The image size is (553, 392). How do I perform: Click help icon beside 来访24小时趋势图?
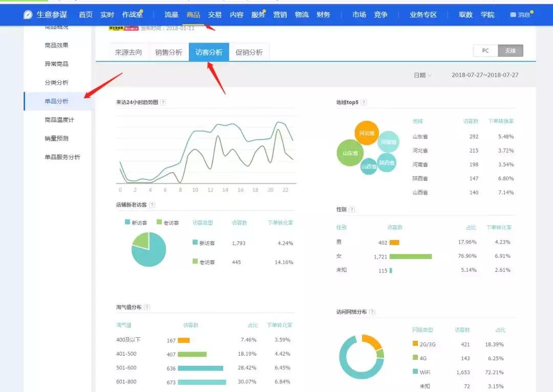tap(163, 102)
